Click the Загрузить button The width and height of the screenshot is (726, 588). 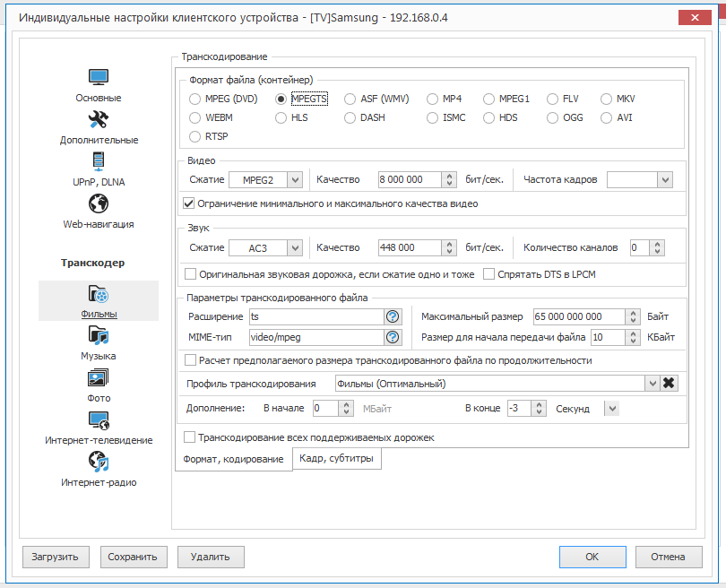56,557
